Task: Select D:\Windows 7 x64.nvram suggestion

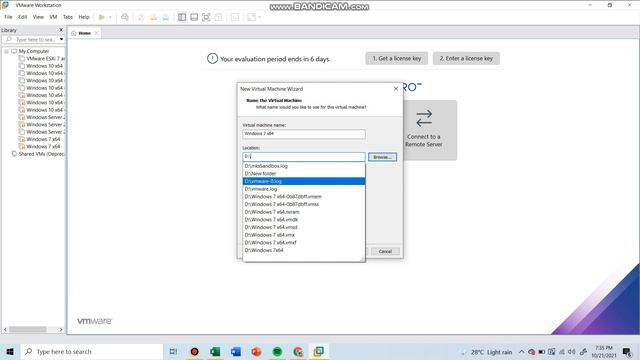Action: [304, 212]
